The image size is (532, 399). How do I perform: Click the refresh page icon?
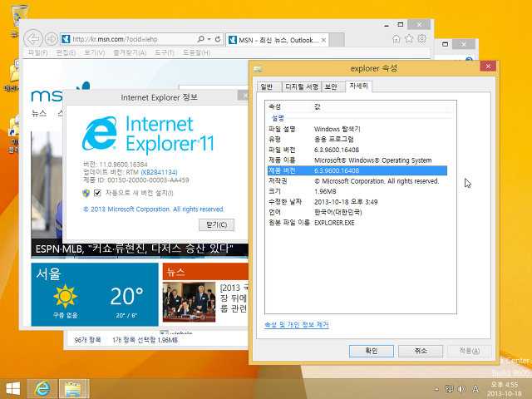(218, 39)
